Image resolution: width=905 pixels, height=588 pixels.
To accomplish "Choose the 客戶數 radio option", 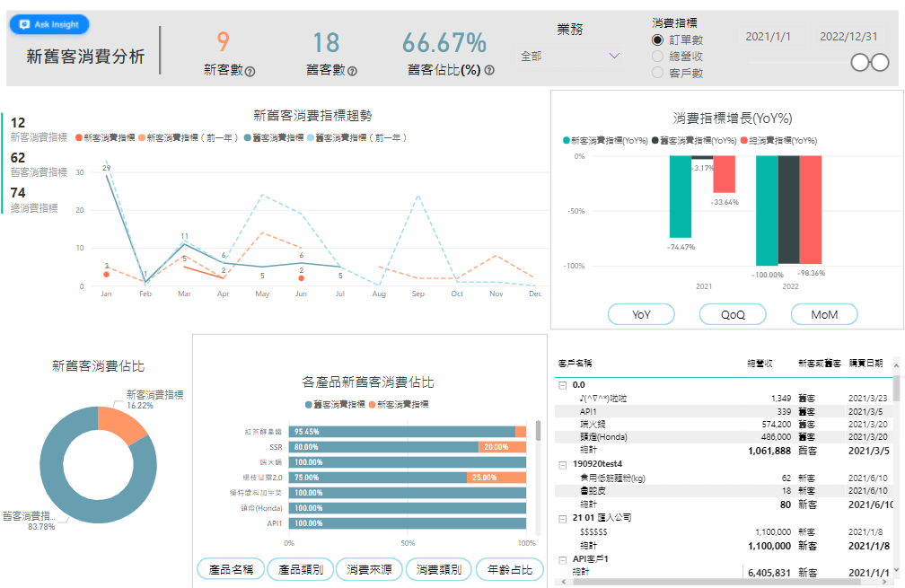I will pyautogui.click(x=658, y=72).
